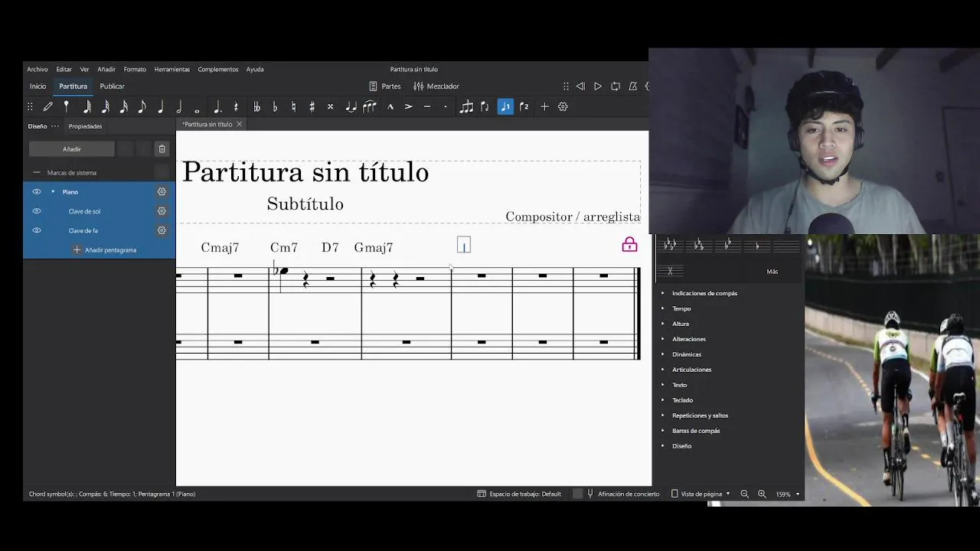Add tenuto articulation
Image resolution: width=980 pixels, height=551 pixels.
pyautogui.click(x=427, y=107)
